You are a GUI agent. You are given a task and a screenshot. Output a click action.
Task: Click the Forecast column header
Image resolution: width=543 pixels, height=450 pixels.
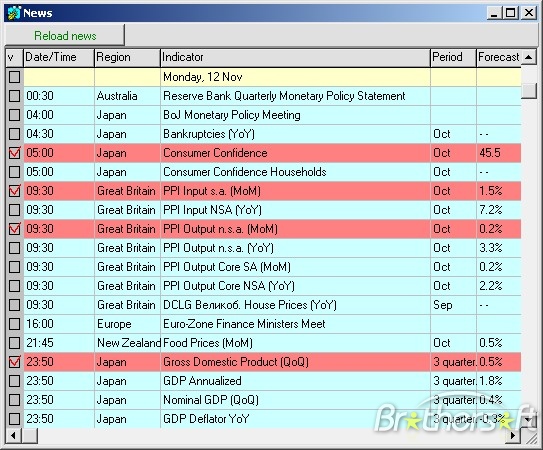tap(499, 57)
